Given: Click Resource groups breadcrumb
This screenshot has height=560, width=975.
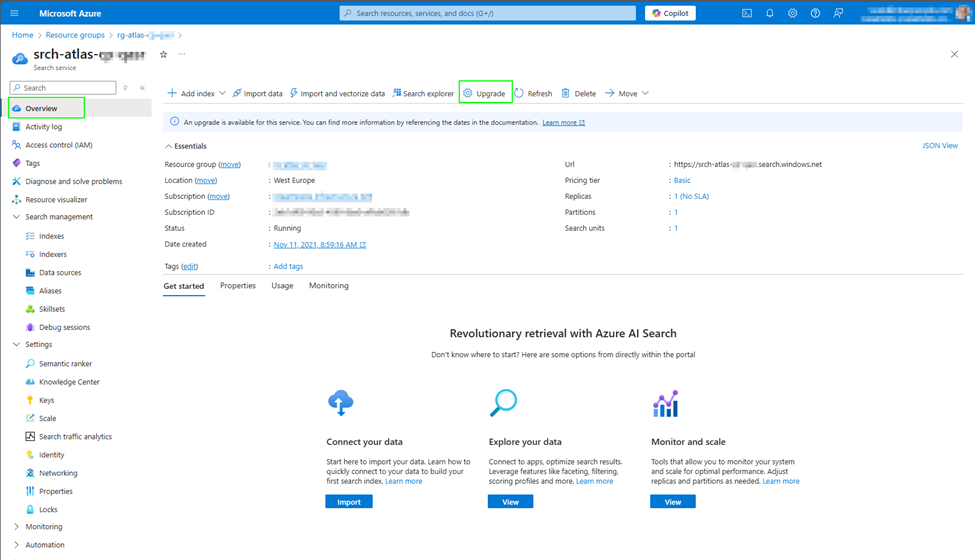Looking at the screenshot, I should pos(75,35).
